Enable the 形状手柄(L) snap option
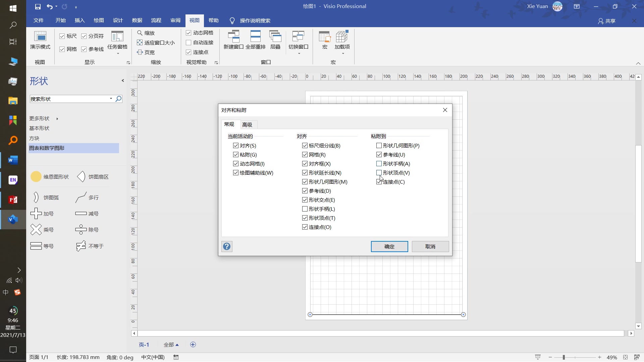644x362 pixels. tap(305, 209)
